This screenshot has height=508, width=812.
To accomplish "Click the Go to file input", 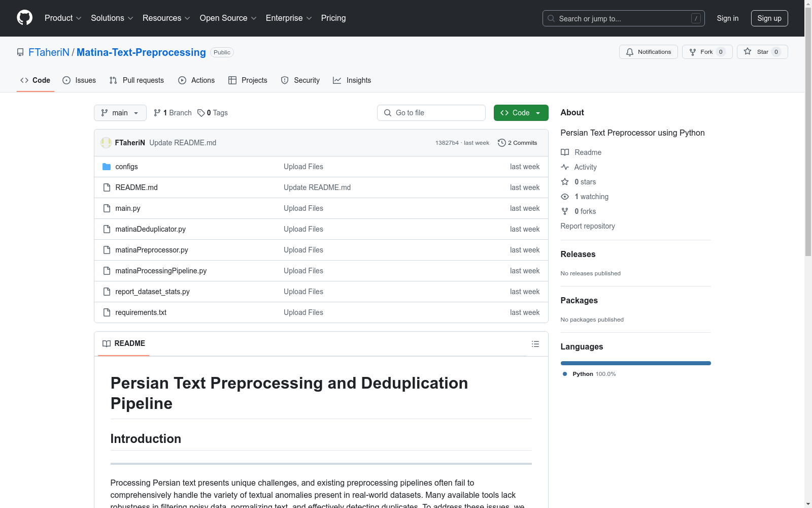I will tap(431, 113).
